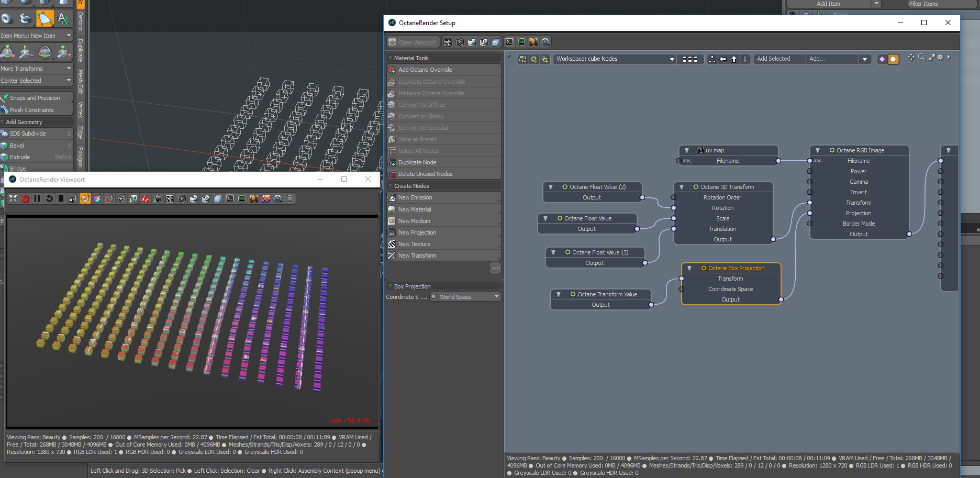Click the Mesh Constraints tool
Image resolution: width=980 pixels, height=478 pixels.
pos(37,110)
